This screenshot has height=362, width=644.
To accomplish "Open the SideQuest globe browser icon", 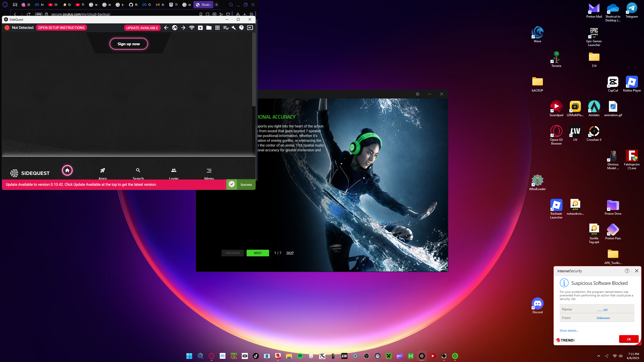I will pyautogui.click(x=175, y=28).
